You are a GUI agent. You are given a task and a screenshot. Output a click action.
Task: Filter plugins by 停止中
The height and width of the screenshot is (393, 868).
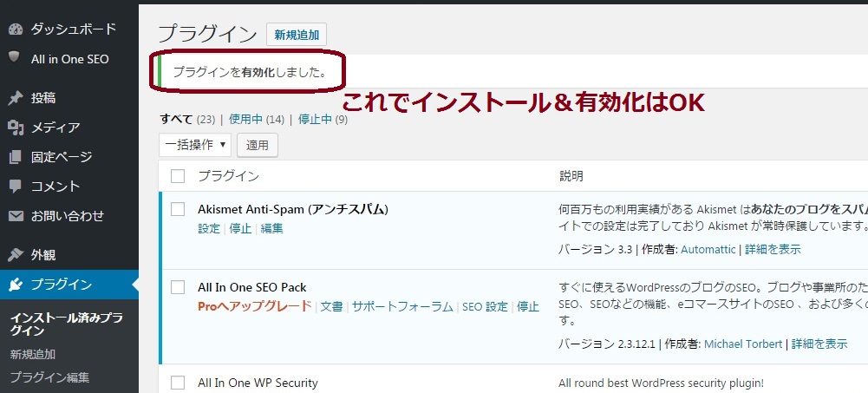pos(315,119)
